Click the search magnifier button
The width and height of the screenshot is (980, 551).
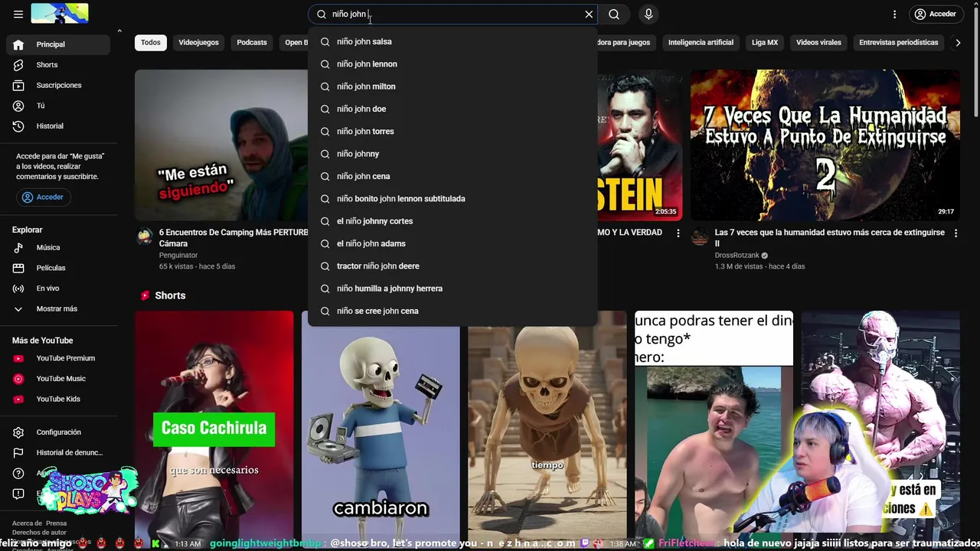[x=614, y=15]
